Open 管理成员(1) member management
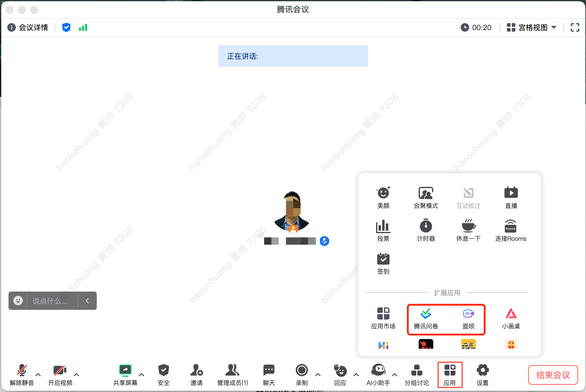 coord(232,375)
